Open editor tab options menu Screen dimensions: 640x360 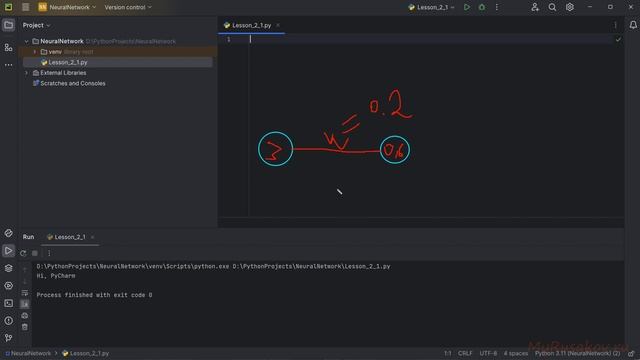click(x=616, y=25)
